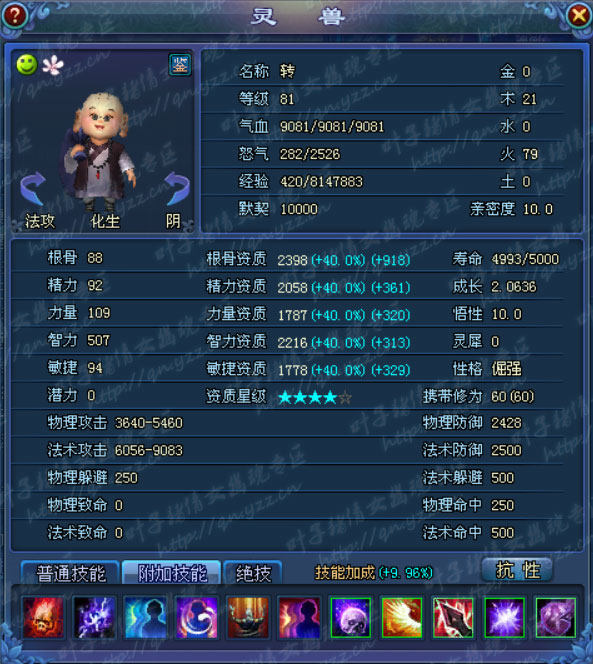Close the 灵兽 window

(579, 16)
